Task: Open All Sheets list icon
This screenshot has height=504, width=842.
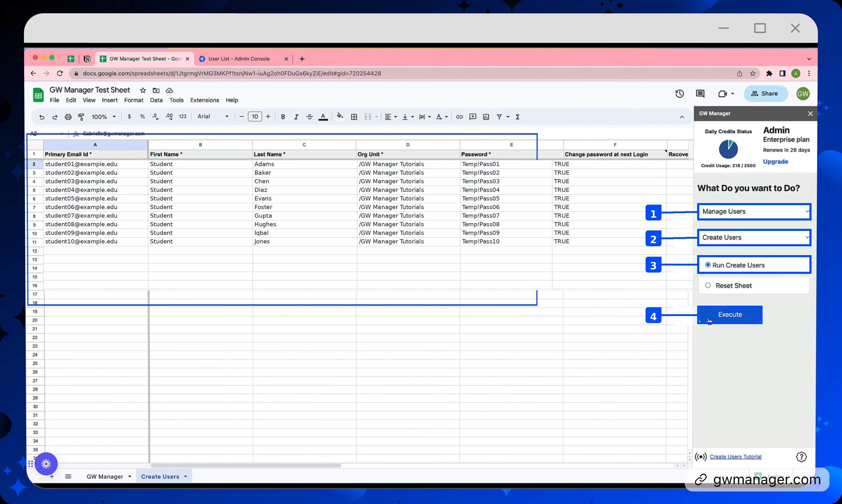Action: coord(68,476)
